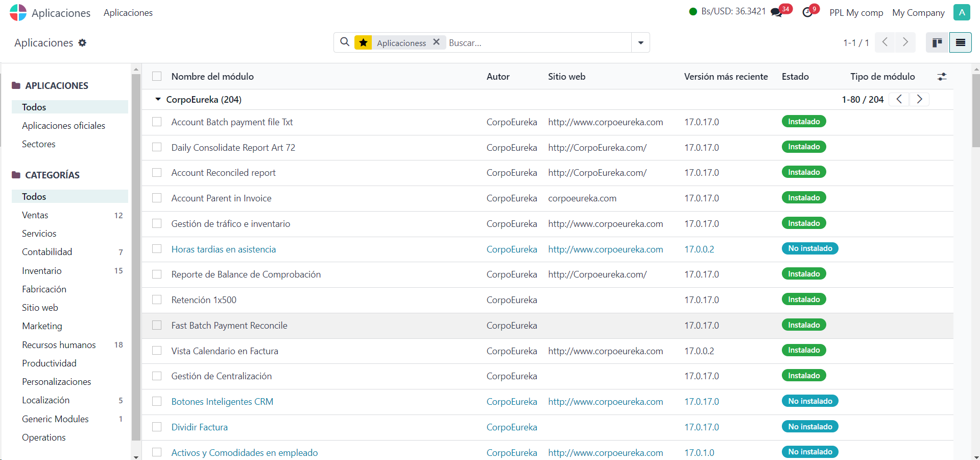The height and width of the screenshot is (460, 980).
Task: Toggle the search options dropdown arrow
Action: point(640,42)
